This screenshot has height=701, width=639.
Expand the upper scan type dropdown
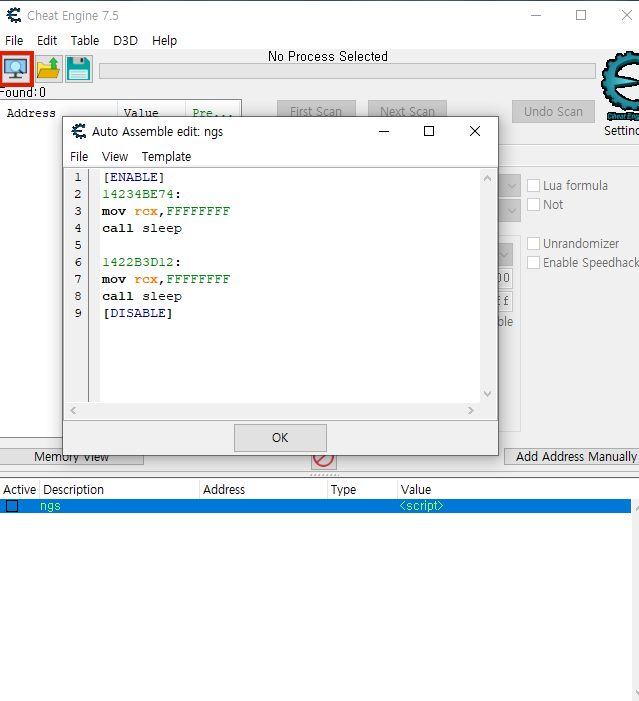[x=510, y=186]
